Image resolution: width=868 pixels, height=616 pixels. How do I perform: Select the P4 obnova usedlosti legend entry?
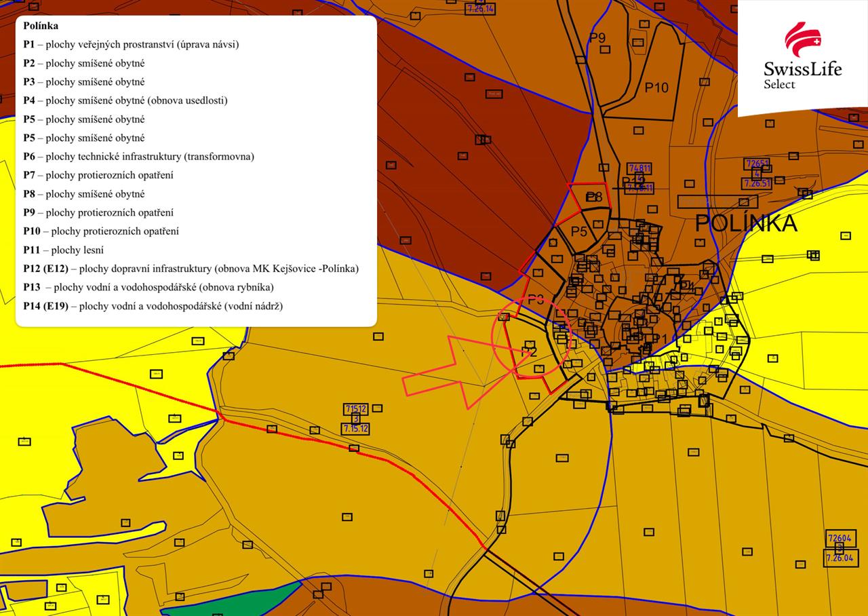tap(125, 100)
